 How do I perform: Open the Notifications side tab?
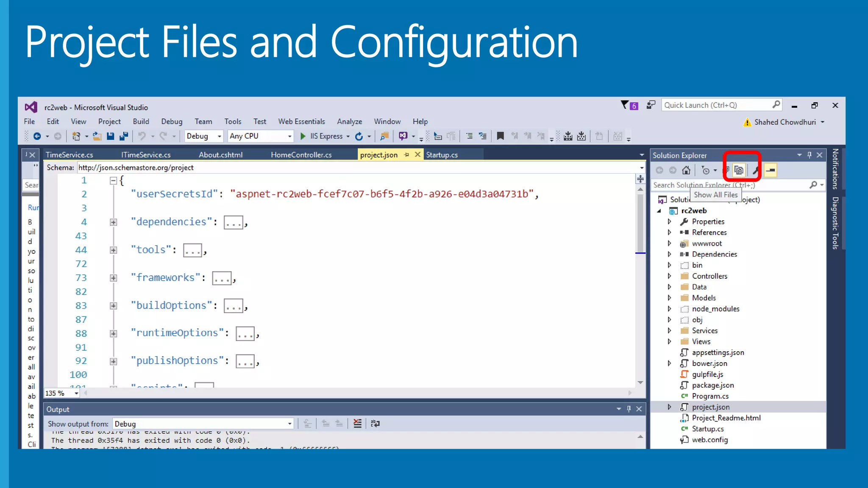point(835,169)
